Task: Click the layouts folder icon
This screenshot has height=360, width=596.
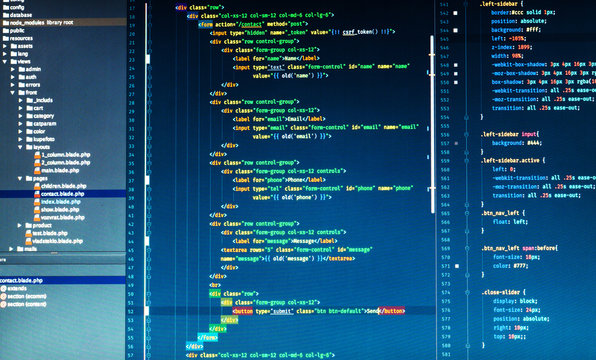Action: (29, 147)
